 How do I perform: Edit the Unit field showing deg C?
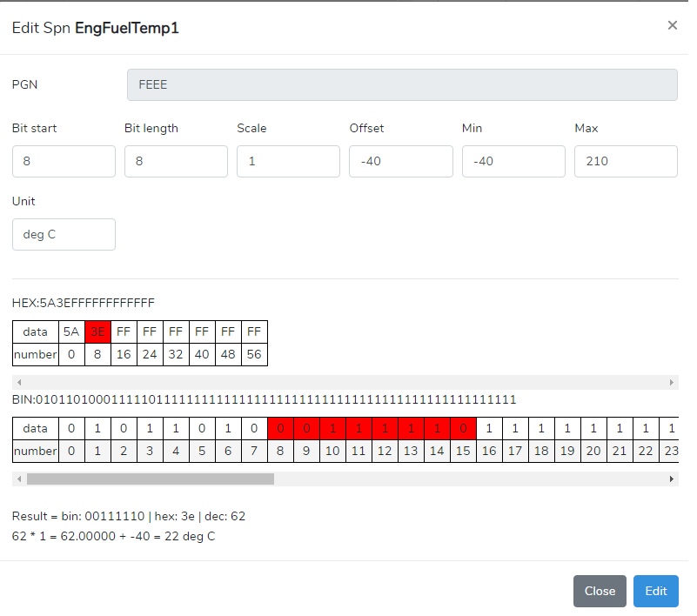pyautogui.click(x=64, y=235)
